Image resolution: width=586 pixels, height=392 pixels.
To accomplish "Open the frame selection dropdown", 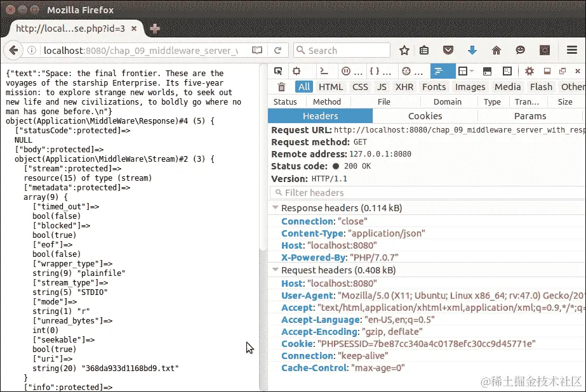I will [x=465, y=71].
